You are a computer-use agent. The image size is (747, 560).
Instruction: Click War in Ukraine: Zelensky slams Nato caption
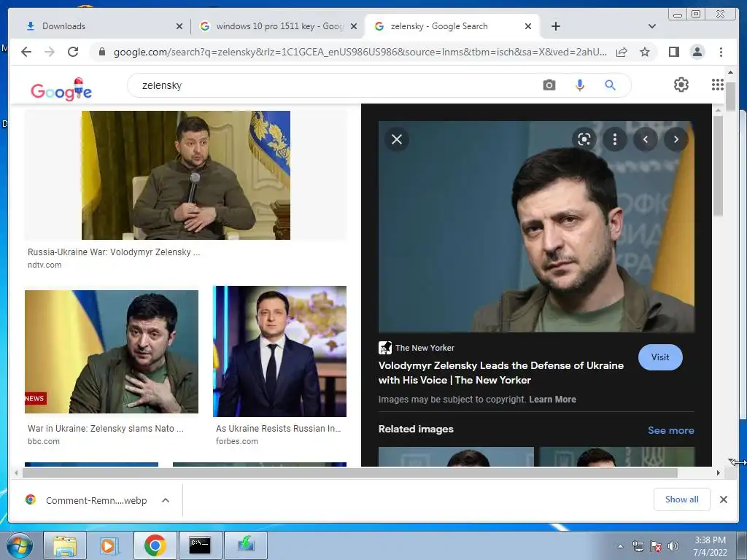pos(106,429)
